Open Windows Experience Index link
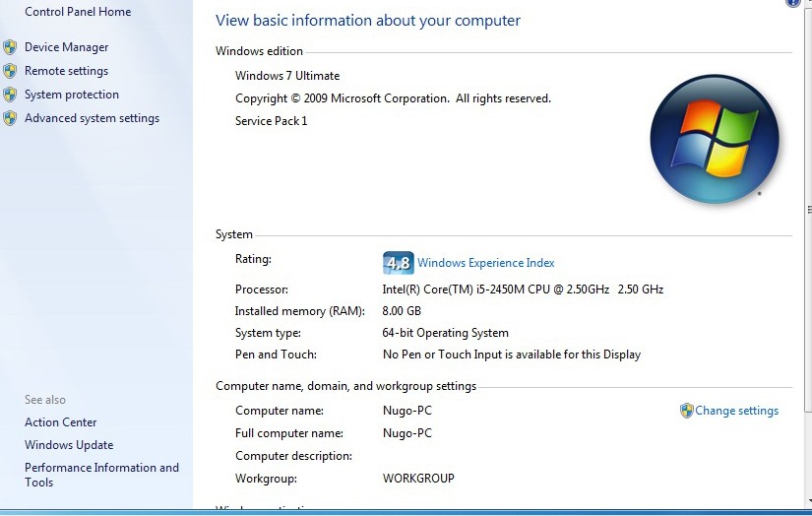Viewport: 812px width, 516px height. pyautogui.click(x=486, y=263)
